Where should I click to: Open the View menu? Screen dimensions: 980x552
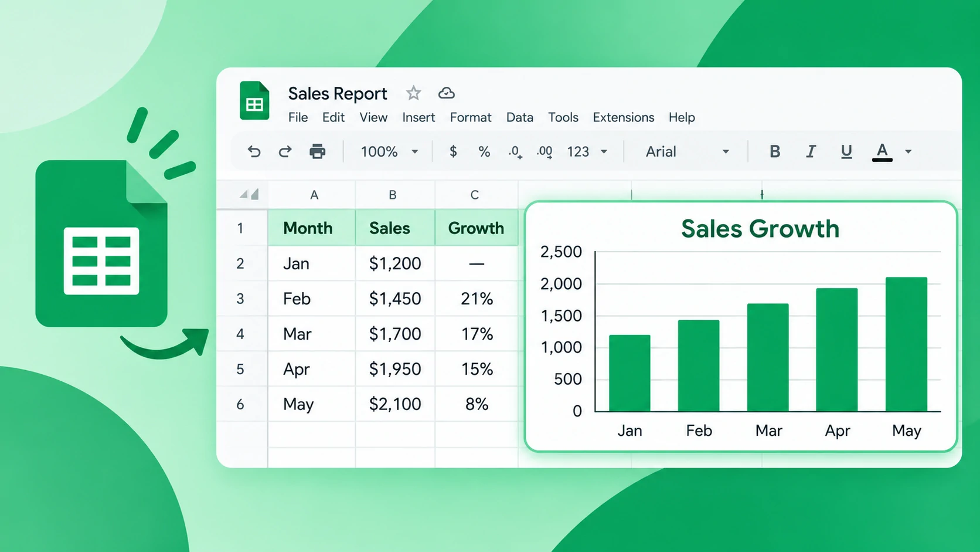(373, 117)
